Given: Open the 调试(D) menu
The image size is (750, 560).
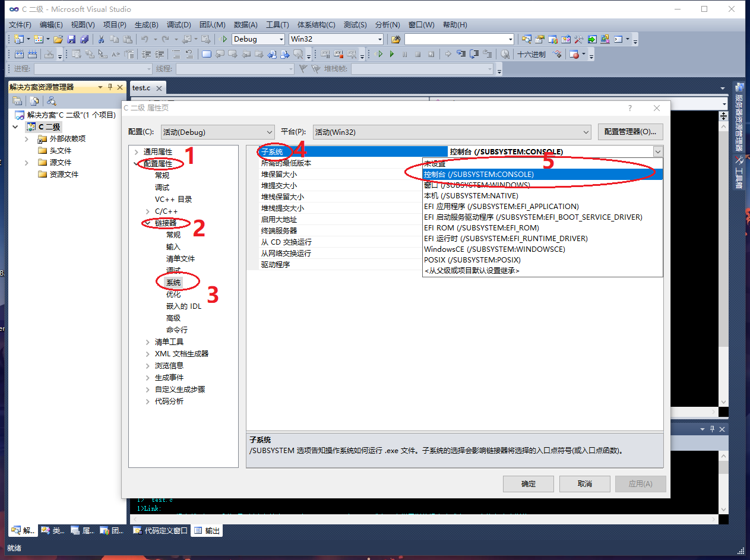Looking at the screenshot, I should [x=179, y=24].
